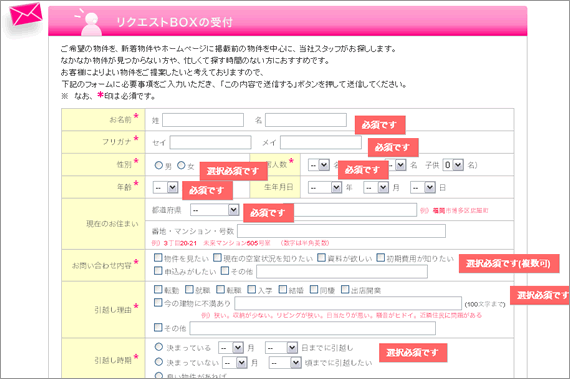Viewport: 570px width, 379px height.
Task: Check the 今の建物に不満あり checkbox
Action: 158,302
